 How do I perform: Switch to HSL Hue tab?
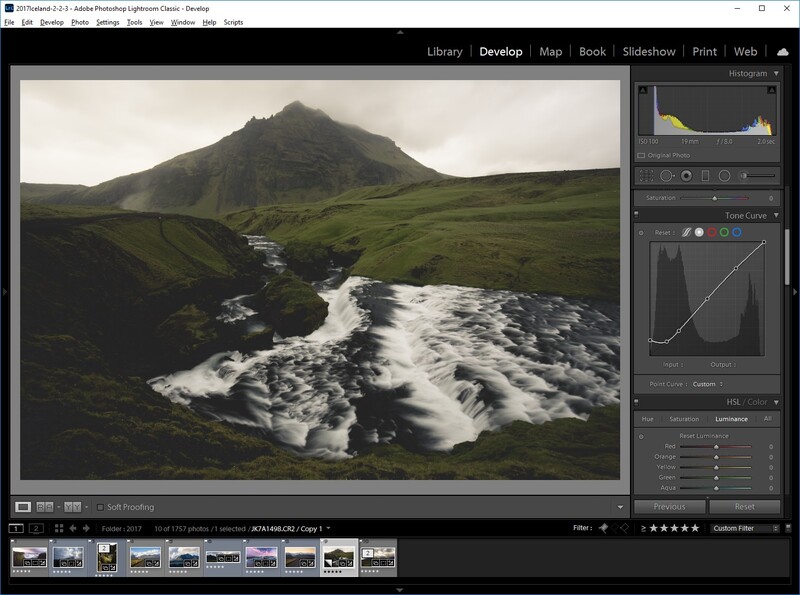pos(647,419)
